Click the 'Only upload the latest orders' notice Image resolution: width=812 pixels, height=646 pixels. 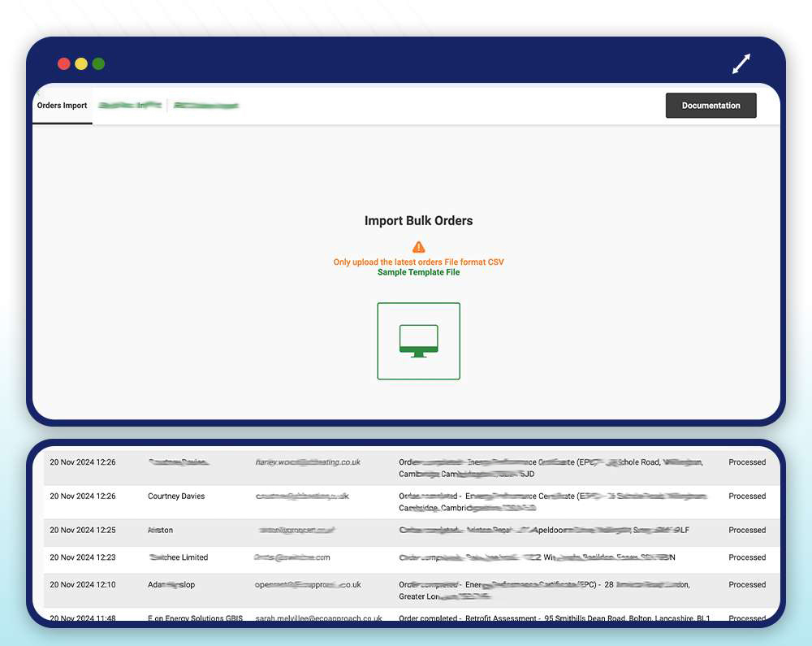[418, 262]
